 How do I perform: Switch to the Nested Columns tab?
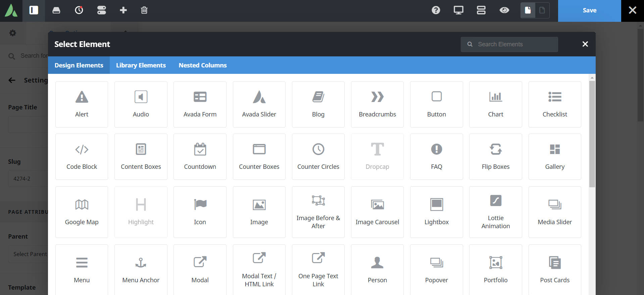click(x=203, y=65)
